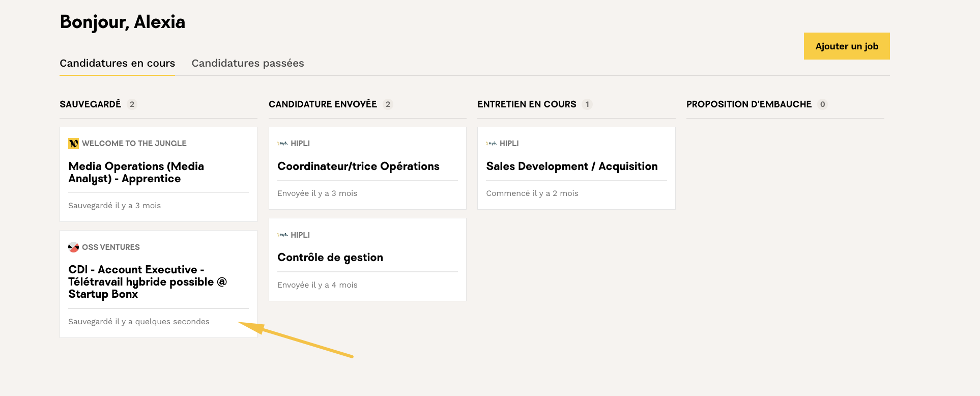This screenshot has width=980, height=396.
Task: Open the Sales Development / Acquisition title
Action: point(571,166)
